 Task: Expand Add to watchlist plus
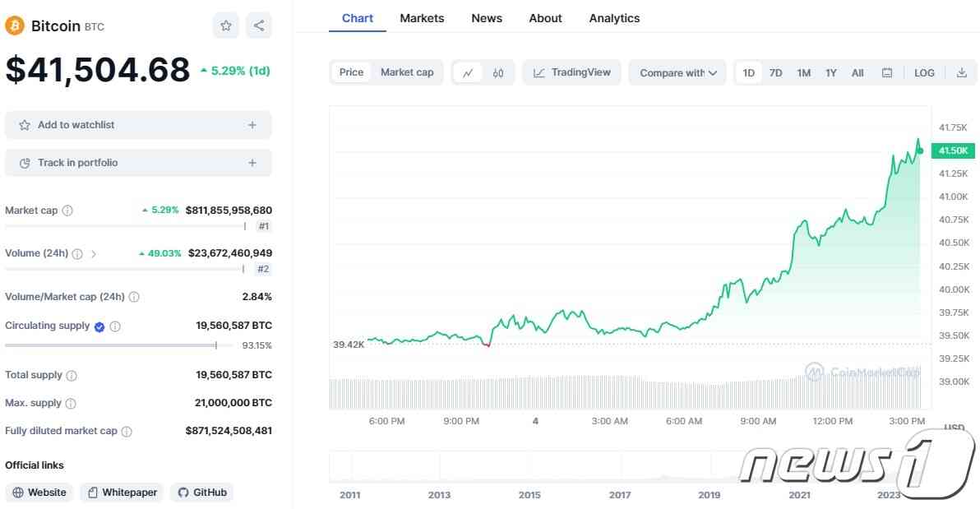(252, 125)
